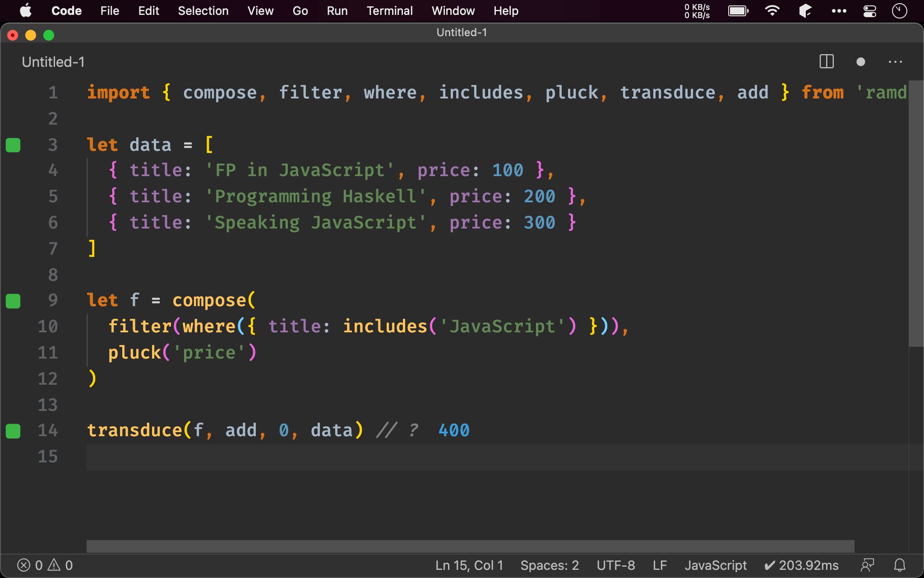Screen dimensions: 924x578
Task: Click line number 1 in the gutter
Action: click(53, 93)
